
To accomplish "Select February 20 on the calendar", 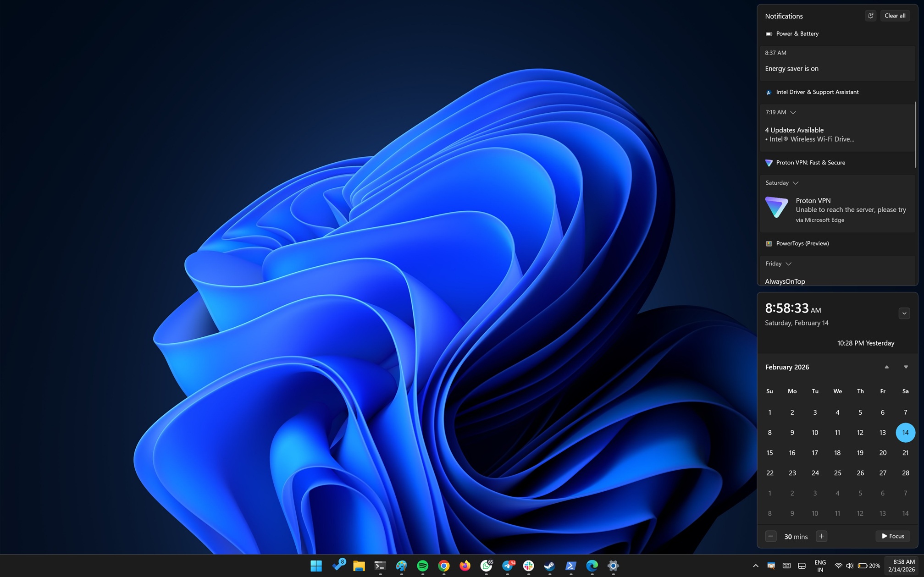I will (882, 452).
